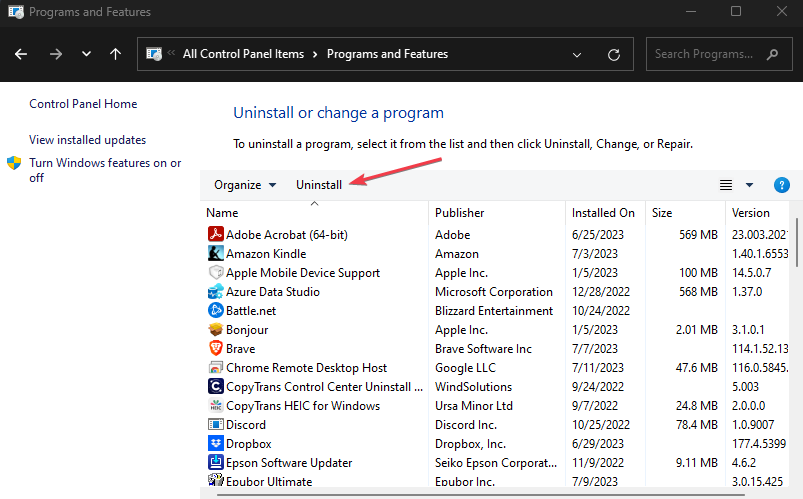803x499 pixels.
Task: Expand the view options dropdown arrow
Action: tap(749, 185)
